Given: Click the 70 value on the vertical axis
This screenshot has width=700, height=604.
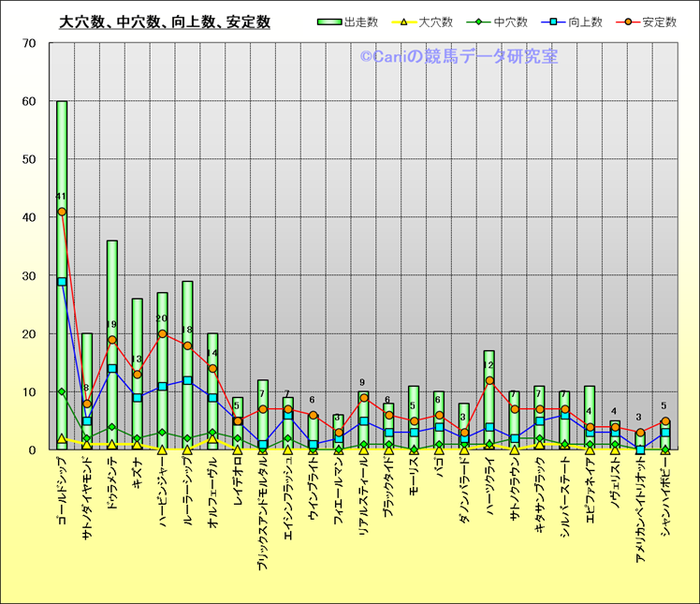Looking at the screenshot, I should [29, 43].
